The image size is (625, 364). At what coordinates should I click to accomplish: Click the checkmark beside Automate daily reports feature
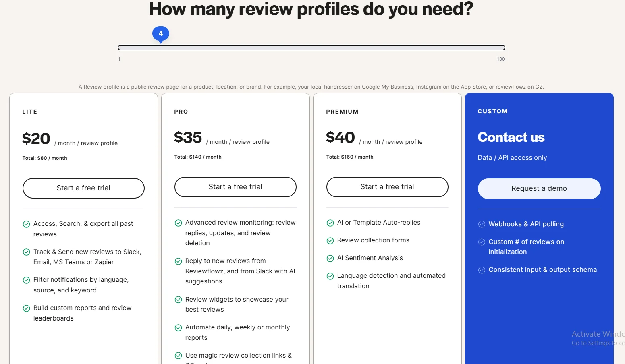pyautogui.click(x=179, y=327)
